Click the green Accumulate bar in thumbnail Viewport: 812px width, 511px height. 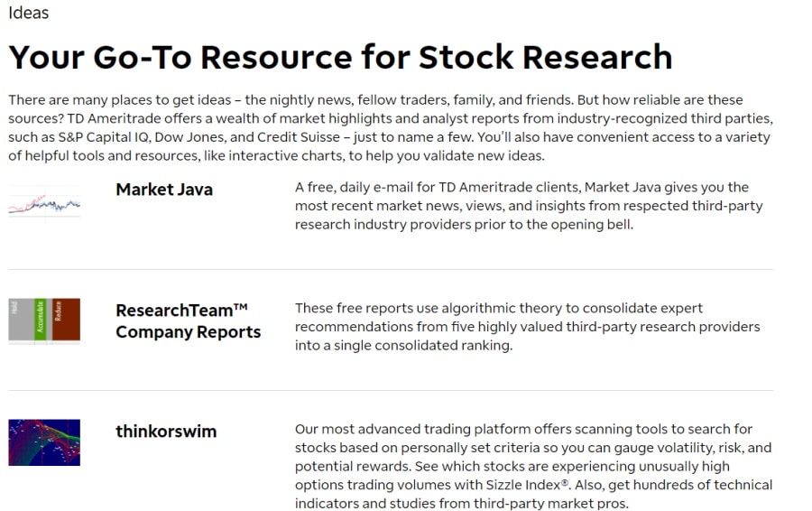tap(41, 320)
